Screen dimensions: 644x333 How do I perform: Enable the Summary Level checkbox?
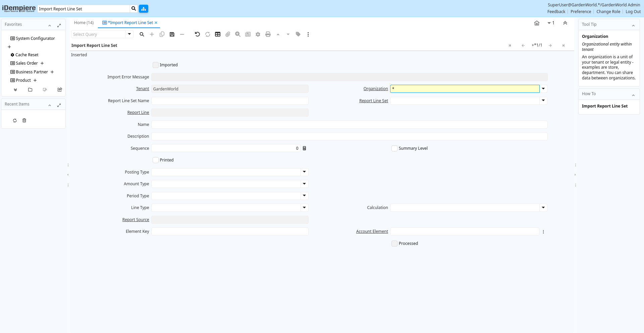click(x=394, y=148)
